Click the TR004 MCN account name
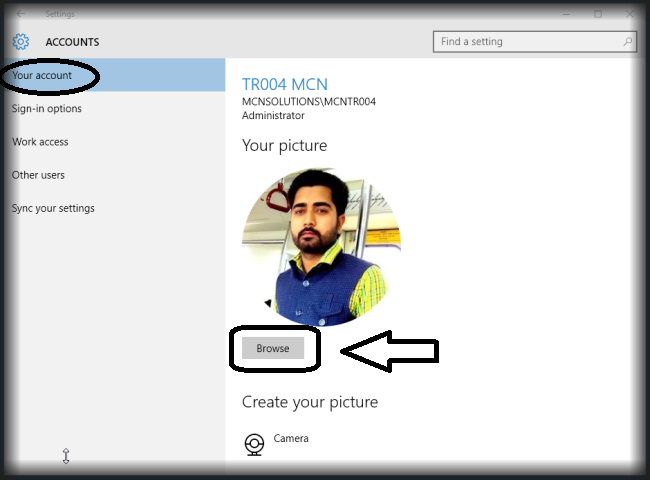The width and height of the screenshot is (650, 480). [285, 84]
